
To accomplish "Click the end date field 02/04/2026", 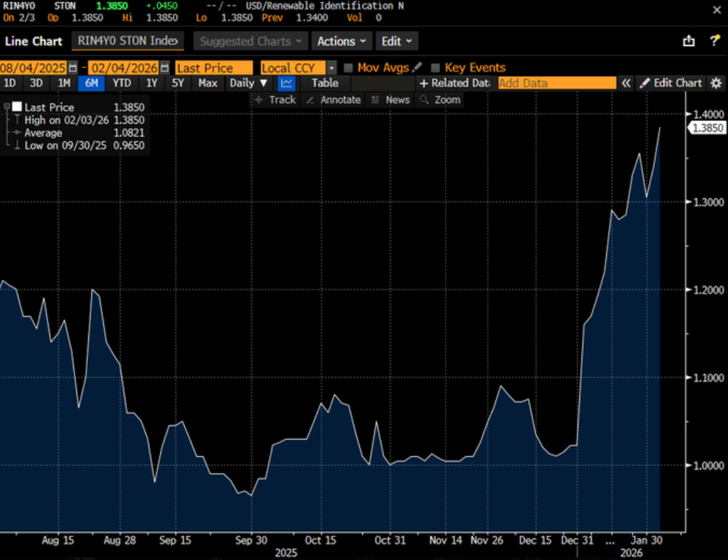I will tap(124, 68).
